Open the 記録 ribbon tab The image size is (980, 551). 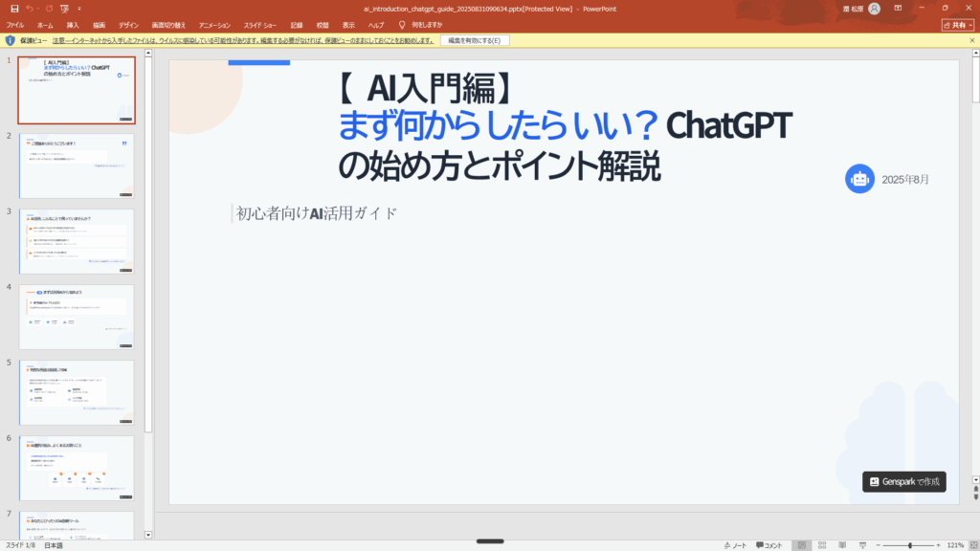pyautogui.click(x=297, y=26)
